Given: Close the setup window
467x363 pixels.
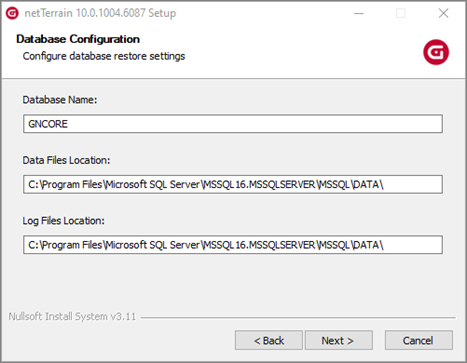Looking at the screenshot, I should tap(443, 13).
